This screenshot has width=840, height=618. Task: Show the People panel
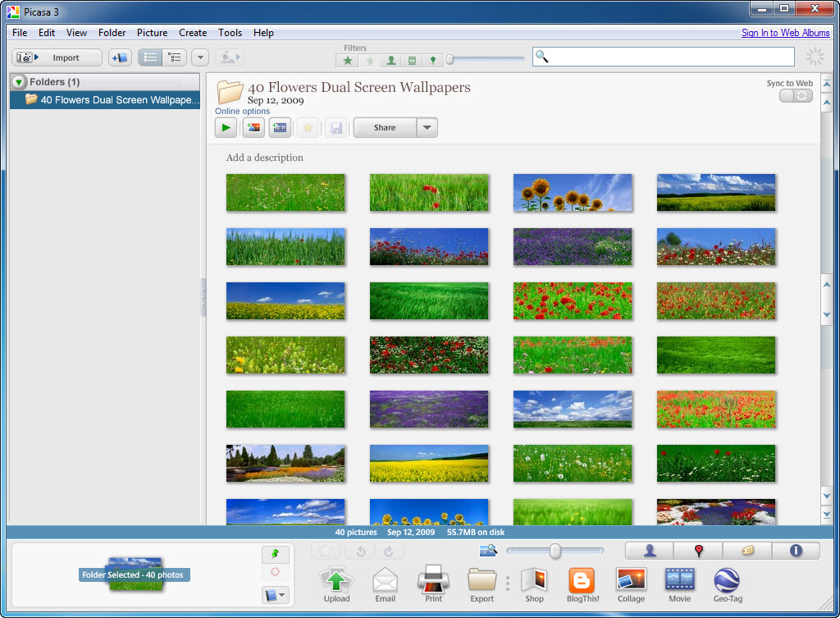(x=650, y=551)
